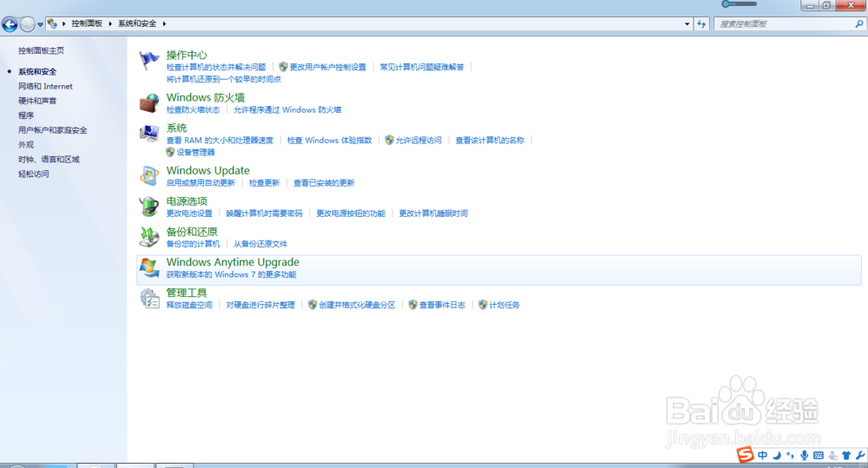Click 对硬盘进行碎片整理 link

click(x=260, y=305)
